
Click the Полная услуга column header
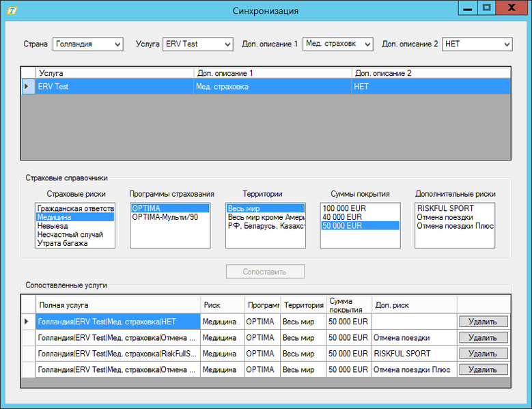(118, 305)
